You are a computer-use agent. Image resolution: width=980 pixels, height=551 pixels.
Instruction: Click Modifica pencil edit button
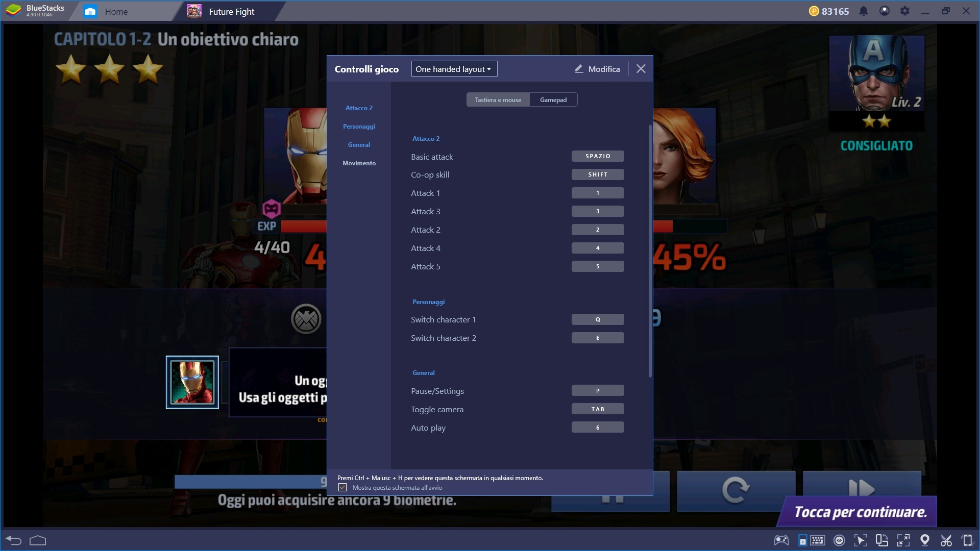[x=597, y=69]
